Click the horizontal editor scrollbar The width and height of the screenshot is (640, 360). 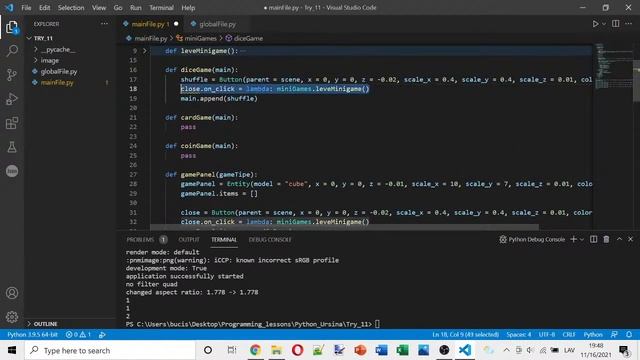coord(344,227)
